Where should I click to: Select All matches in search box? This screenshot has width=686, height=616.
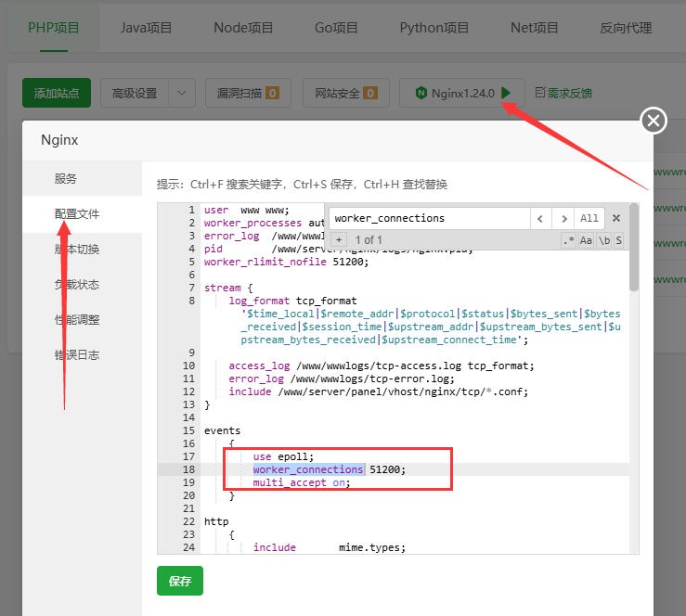click(x=589, y=218)
